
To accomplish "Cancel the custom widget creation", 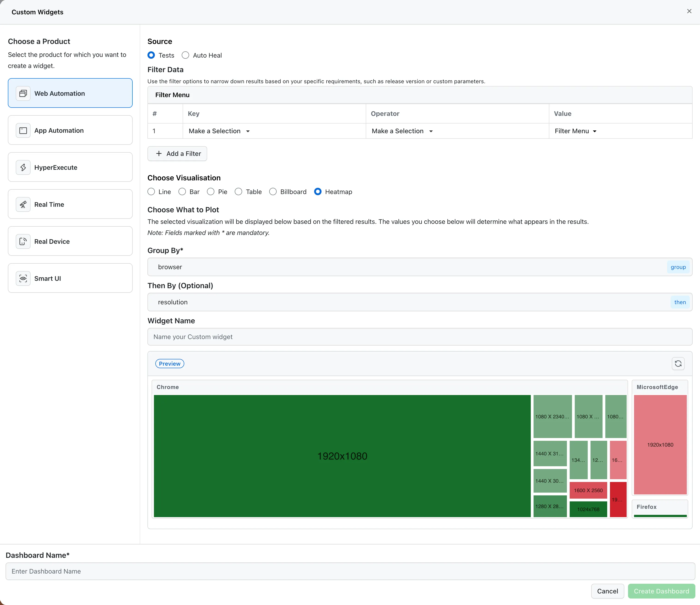I will [607, 591].
